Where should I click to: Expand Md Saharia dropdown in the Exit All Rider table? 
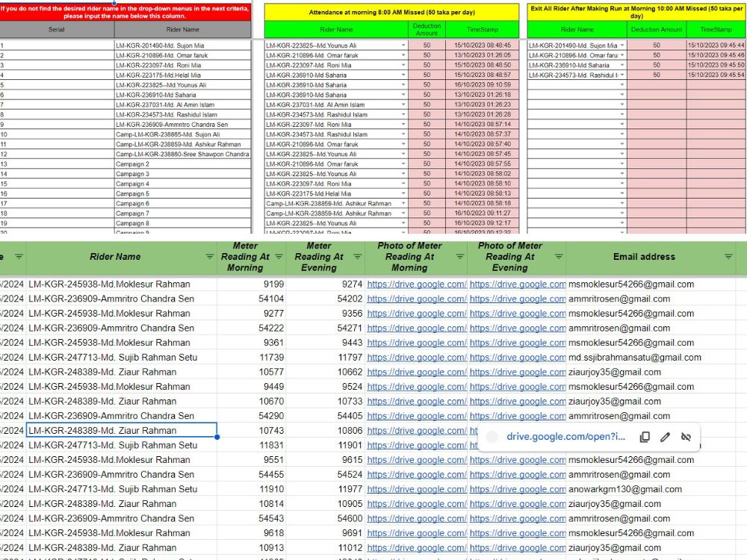[622, 65]
